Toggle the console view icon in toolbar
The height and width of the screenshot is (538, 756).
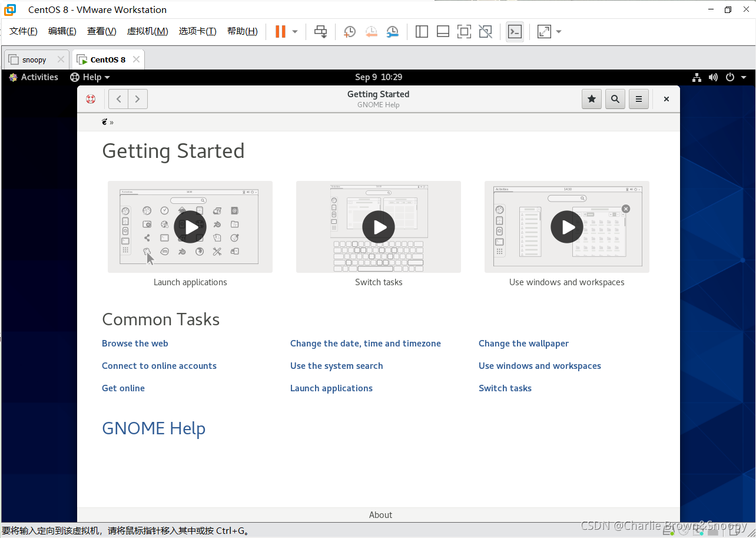pyautogui.click(x=515, y=32)
